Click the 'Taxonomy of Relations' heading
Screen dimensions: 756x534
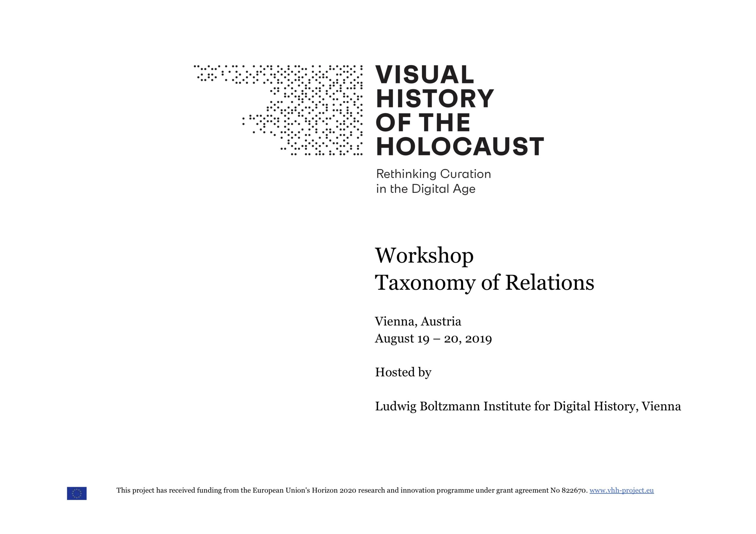[484, 283]
